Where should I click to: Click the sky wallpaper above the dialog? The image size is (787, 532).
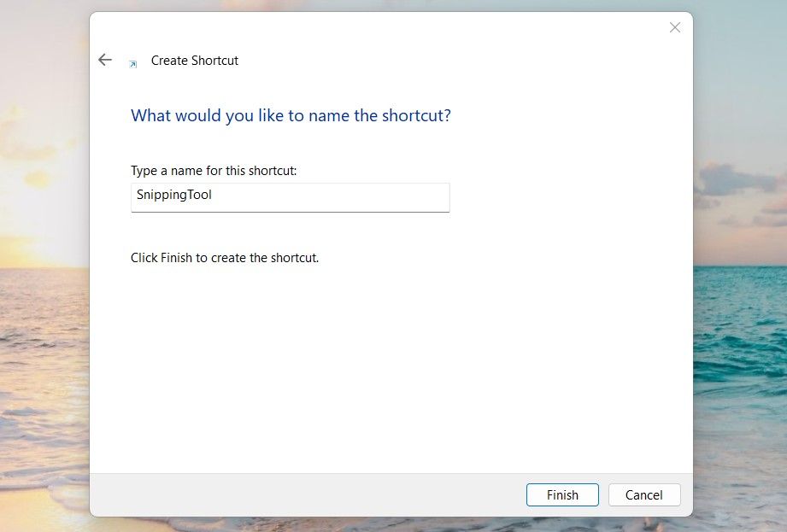tap(385, 5)
